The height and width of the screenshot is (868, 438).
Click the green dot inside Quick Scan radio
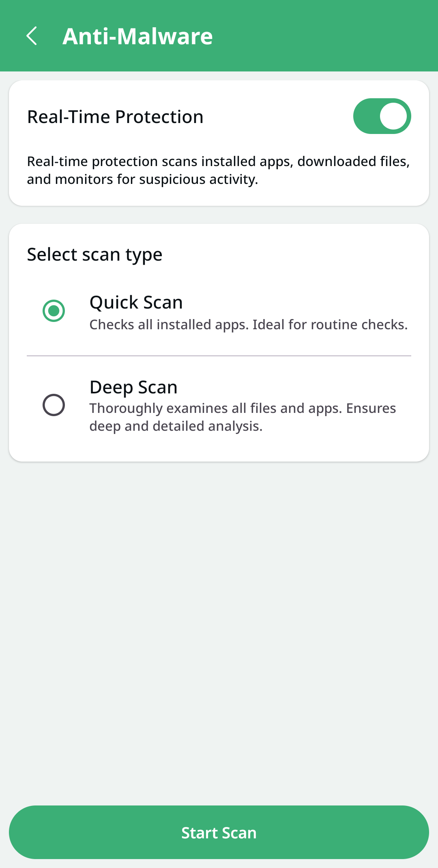[54, 311]
